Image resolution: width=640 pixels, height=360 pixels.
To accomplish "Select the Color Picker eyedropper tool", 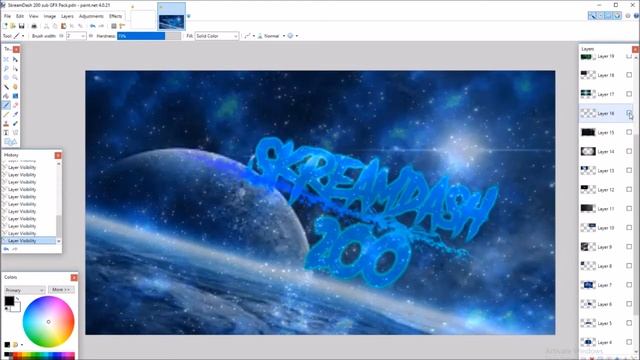I will click(16, 114).
